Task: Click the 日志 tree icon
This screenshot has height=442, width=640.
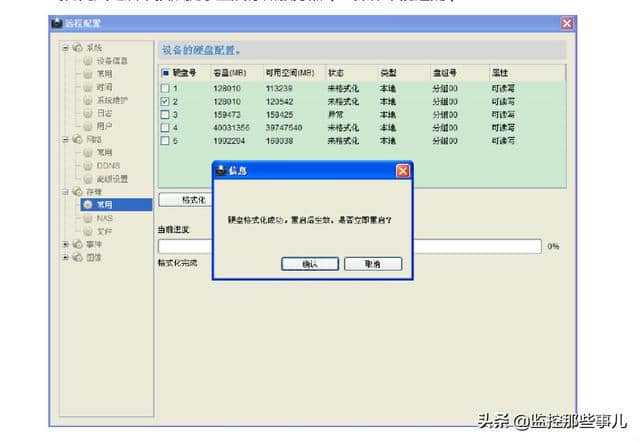Action: click(x=88, y=113)
